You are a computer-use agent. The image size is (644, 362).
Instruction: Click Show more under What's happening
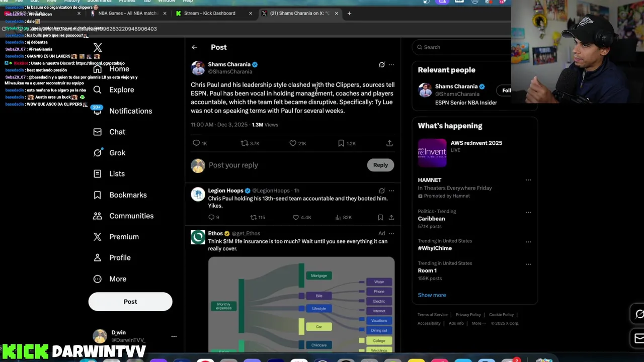(x=432, y=295)
